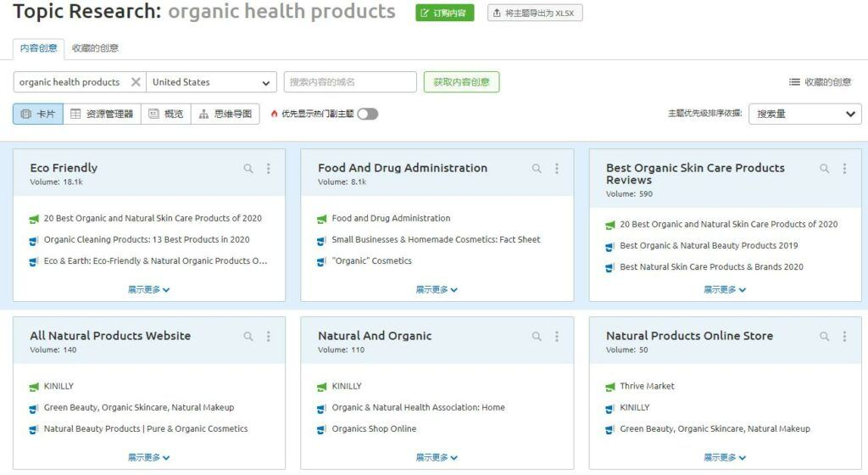
Task: Open three-dot menu on Food And Drug Administration card
Action: [x=557, y=168]
